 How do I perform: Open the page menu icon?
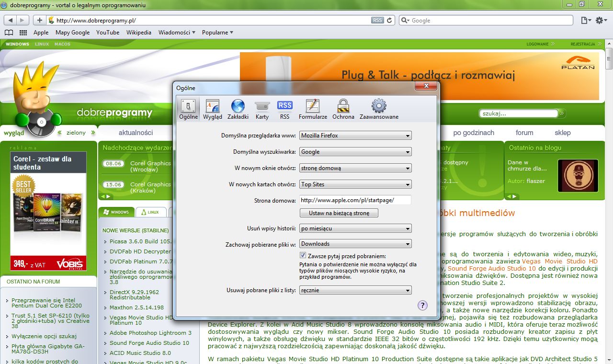585,20
